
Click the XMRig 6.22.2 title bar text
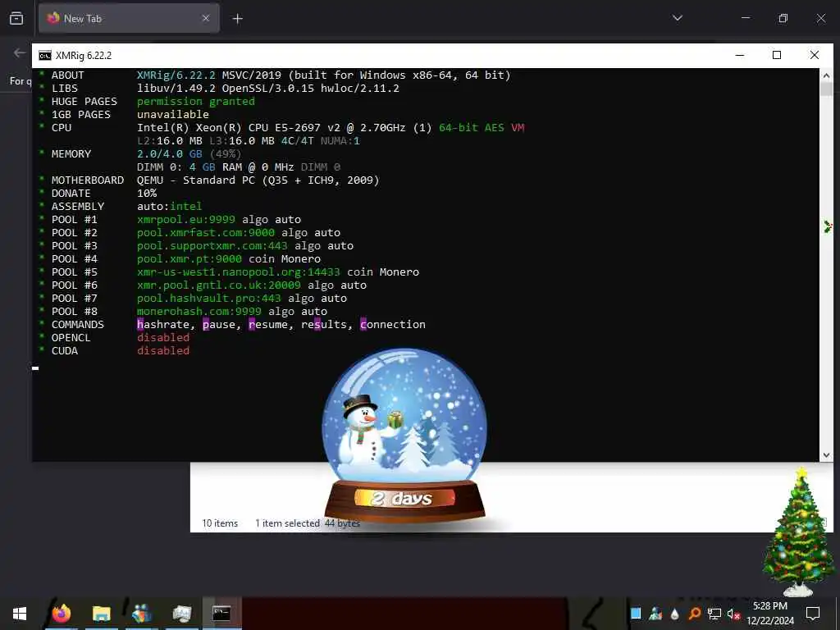[x=84, y=56]
